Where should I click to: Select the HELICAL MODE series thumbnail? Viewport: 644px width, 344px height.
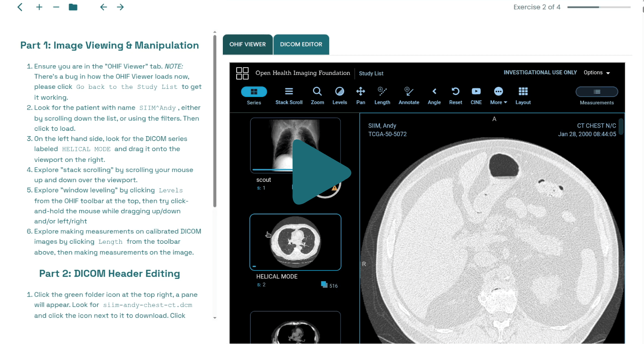coord(295,242)
